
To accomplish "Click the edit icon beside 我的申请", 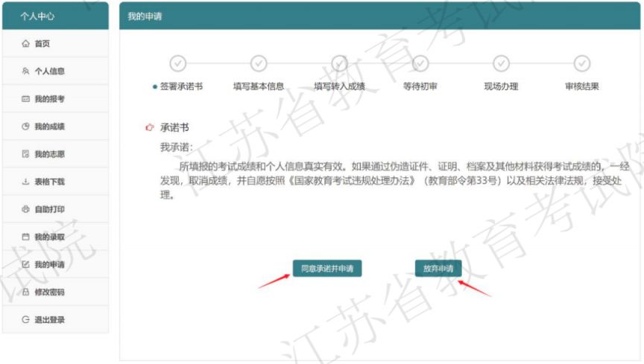I will pyautogui.click(x=25, y=264).
